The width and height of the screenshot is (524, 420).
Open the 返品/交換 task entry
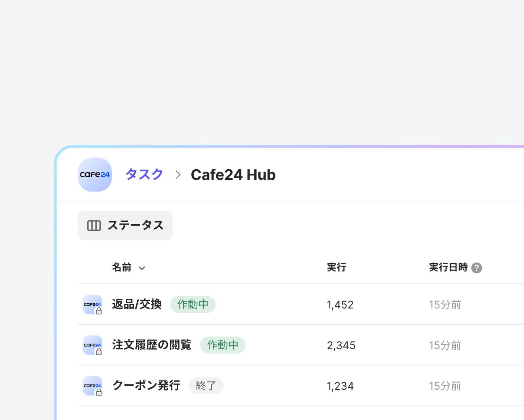(x=137, y=304)
